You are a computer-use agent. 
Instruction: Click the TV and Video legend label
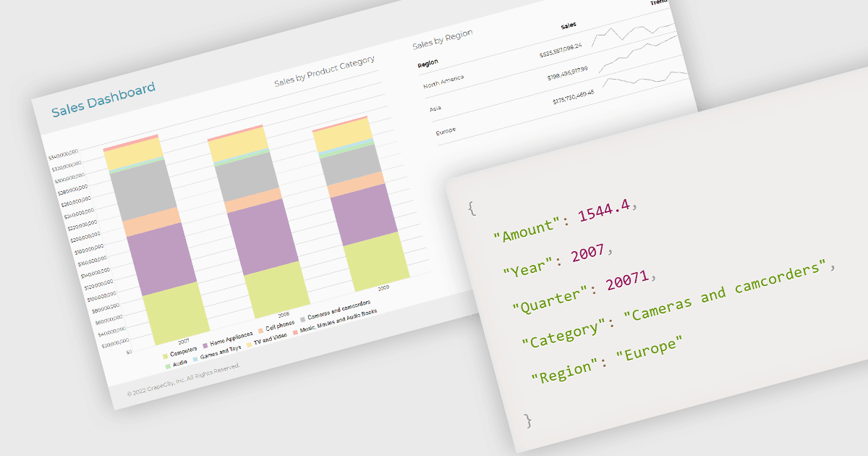pos(270,339)
